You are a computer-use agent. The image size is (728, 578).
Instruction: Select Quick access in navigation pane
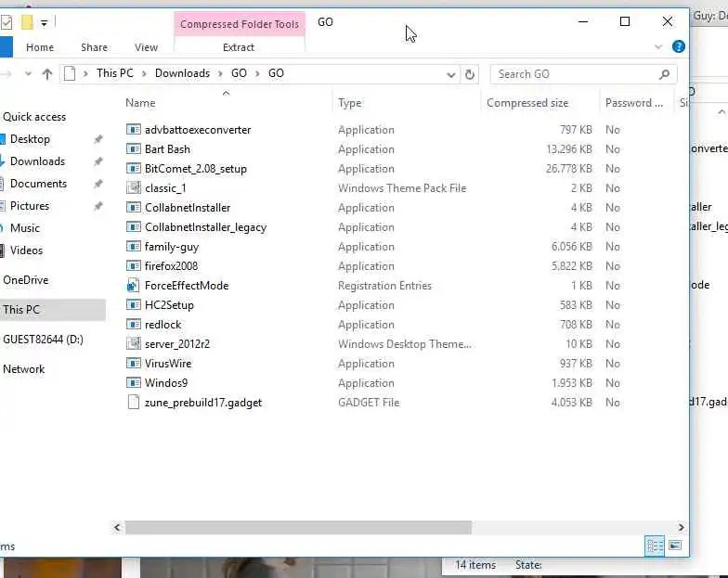pyautogui.click(x=34, y=117)
